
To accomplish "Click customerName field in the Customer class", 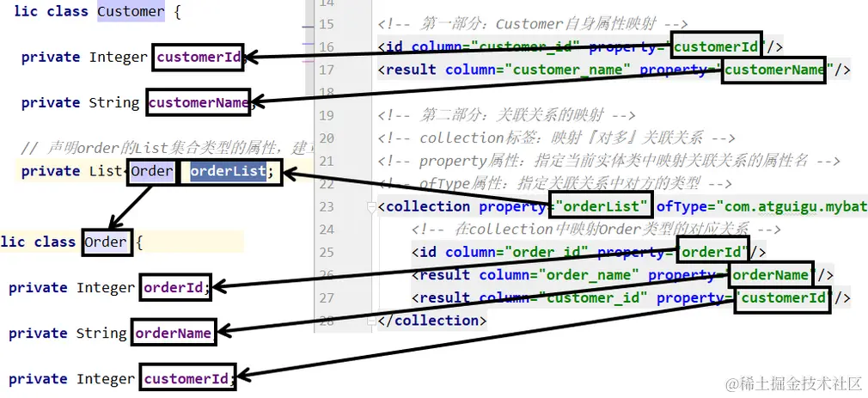I will 199,102.
